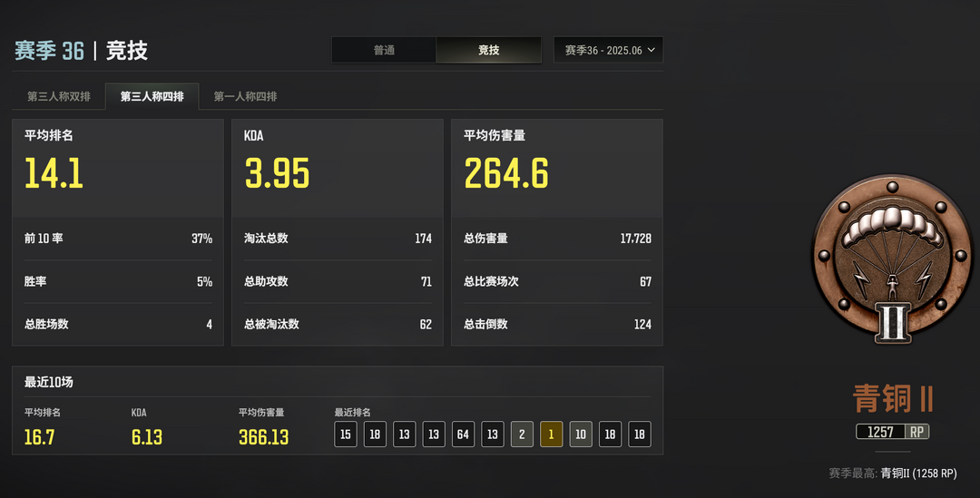980x498 pixels.
Task: Click the average damage value 264.6
Action: click(506, 173)
